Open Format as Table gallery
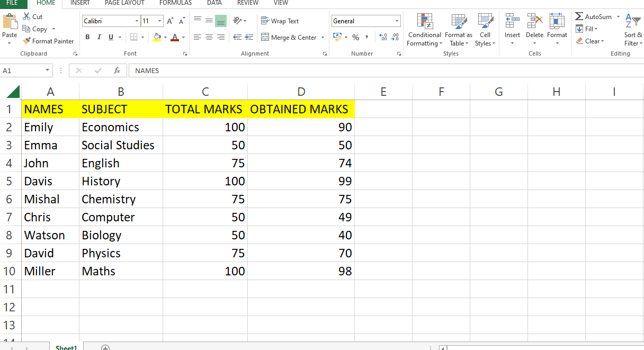The height and width of the screenshot is (350, 644). [x=459, y=30]
